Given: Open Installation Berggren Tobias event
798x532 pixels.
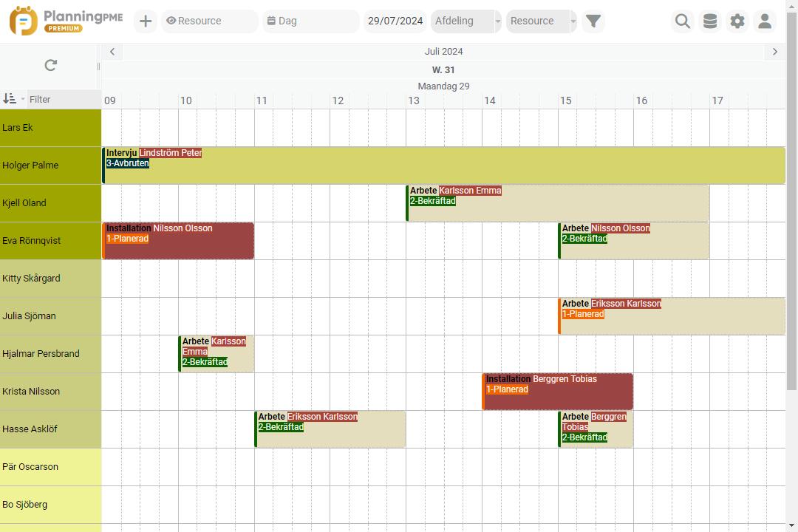Looking at the screenshot, I should (x=557, y=392).
